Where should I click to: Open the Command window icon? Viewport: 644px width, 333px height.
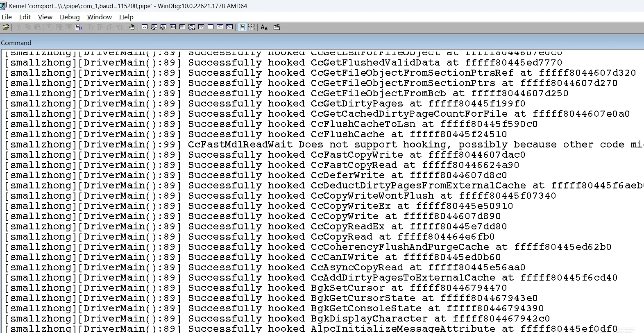click(x=145, y=27)
